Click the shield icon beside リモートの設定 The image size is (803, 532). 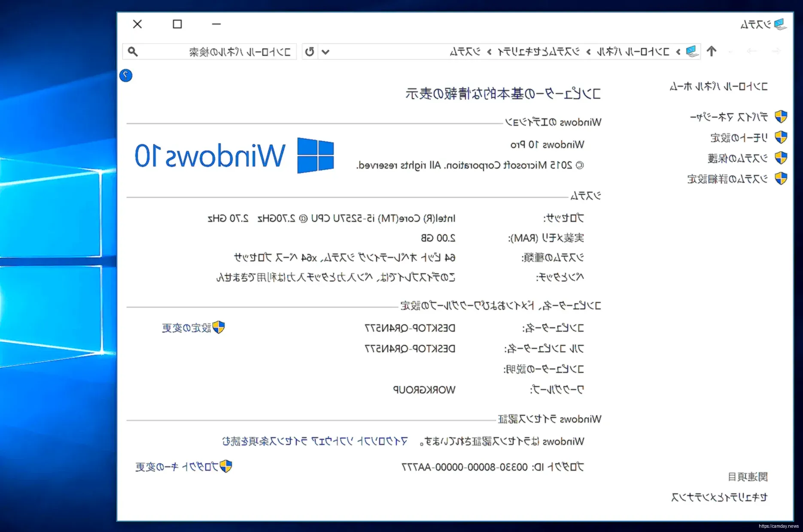[781, 137]
